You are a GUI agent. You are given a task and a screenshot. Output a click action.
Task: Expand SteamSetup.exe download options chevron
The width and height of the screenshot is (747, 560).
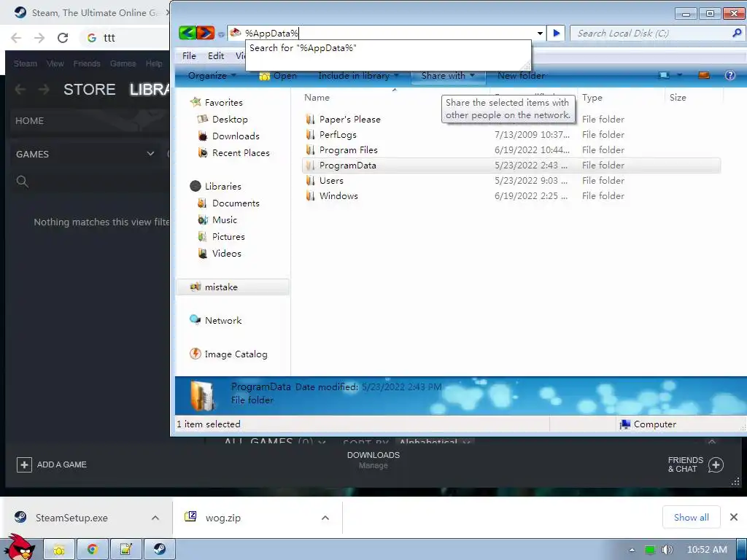[x=155, y=518]
